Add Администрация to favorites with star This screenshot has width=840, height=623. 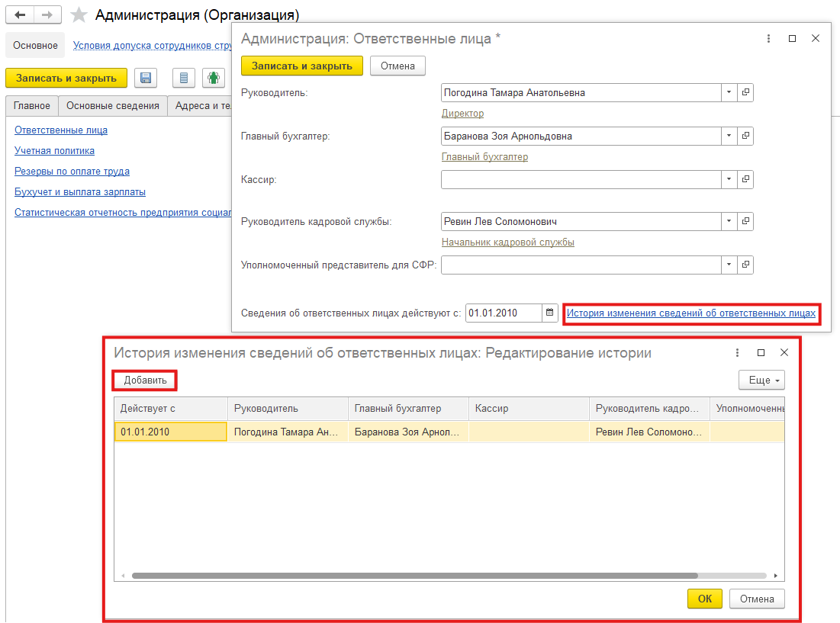coord(79,15)
